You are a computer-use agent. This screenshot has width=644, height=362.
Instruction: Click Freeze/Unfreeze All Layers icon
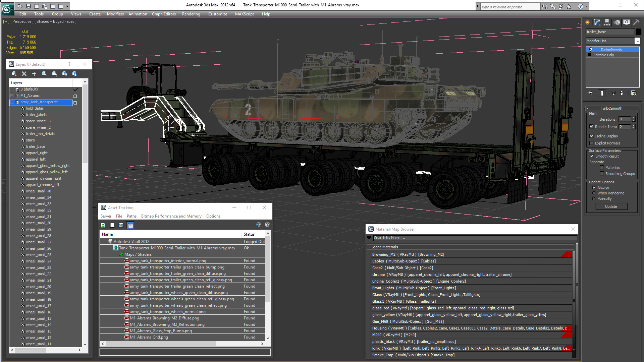(x=74, y=74)
